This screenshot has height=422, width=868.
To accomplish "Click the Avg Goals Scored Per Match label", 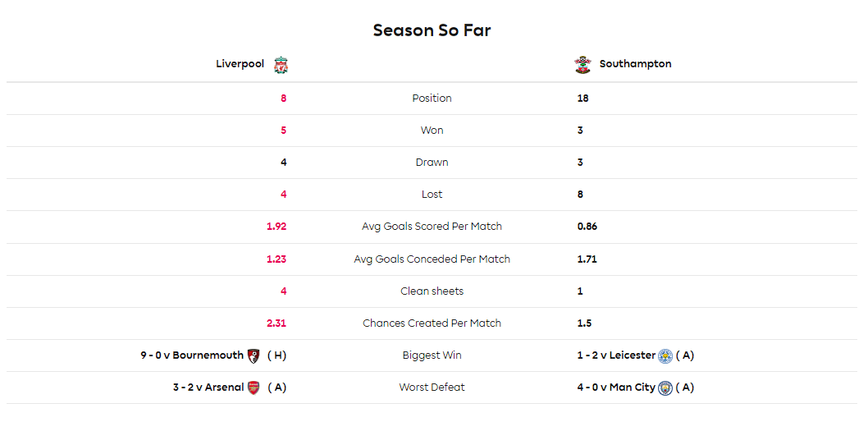I will pos(432,227).
